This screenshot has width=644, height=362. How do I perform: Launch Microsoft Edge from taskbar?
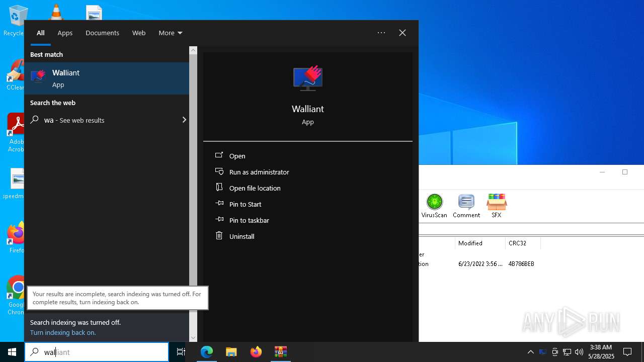pos(207,352)
